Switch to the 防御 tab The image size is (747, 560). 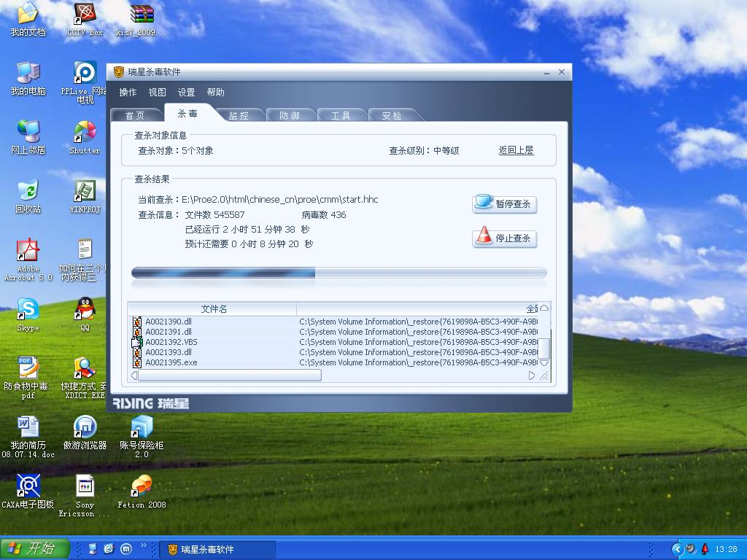coord(290,115)
